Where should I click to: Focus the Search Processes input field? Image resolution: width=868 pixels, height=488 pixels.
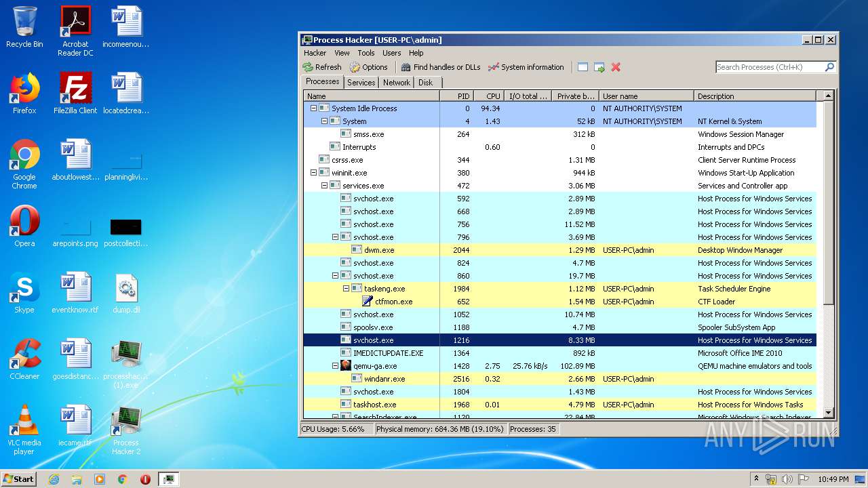770,67
